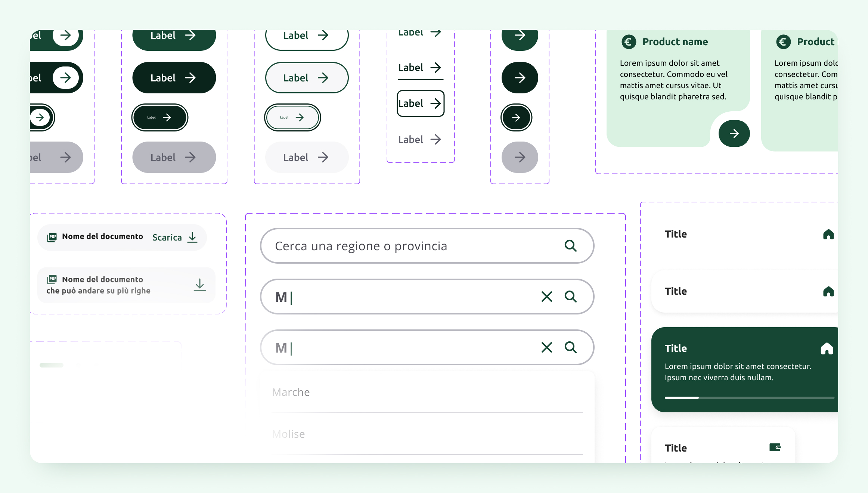
Task: Click the white home icon on dark Title card
Action: [x=827, y=348]
